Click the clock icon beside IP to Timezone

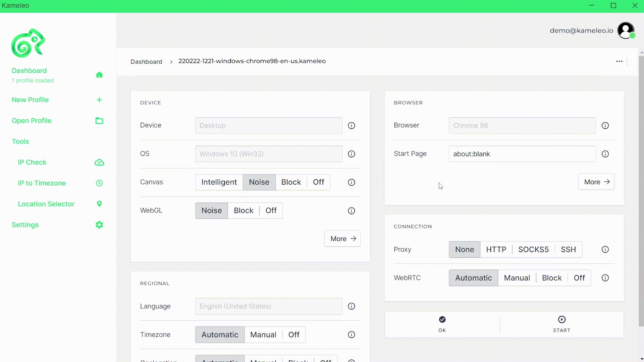pos(99,183)
